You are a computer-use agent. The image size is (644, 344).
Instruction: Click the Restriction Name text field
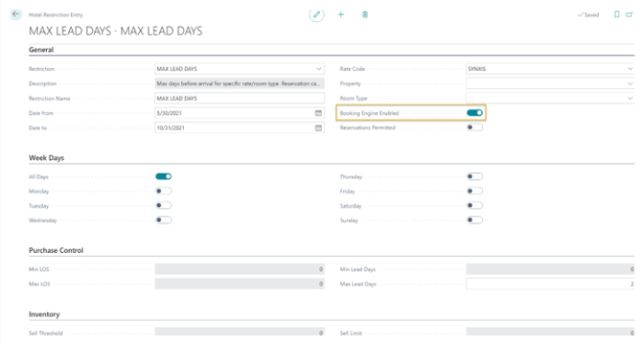coord(239,98)
